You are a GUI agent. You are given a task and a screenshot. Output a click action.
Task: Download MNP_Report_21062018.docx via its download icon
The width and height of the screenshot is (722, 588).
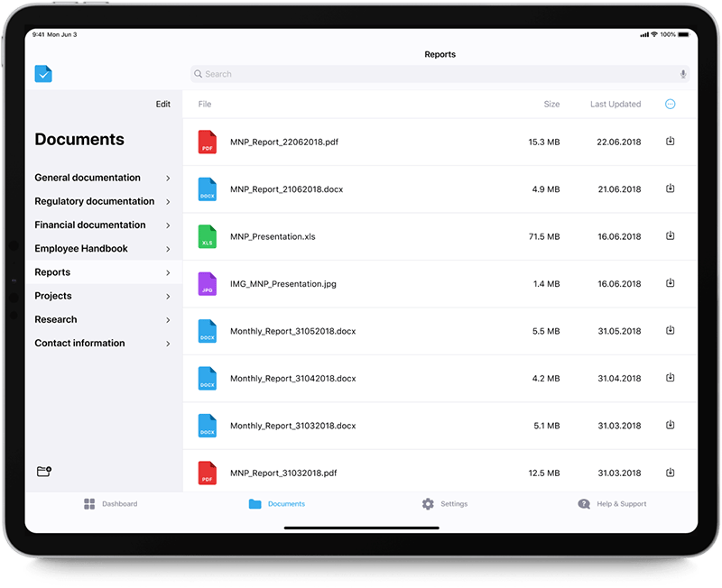point(670,188)
